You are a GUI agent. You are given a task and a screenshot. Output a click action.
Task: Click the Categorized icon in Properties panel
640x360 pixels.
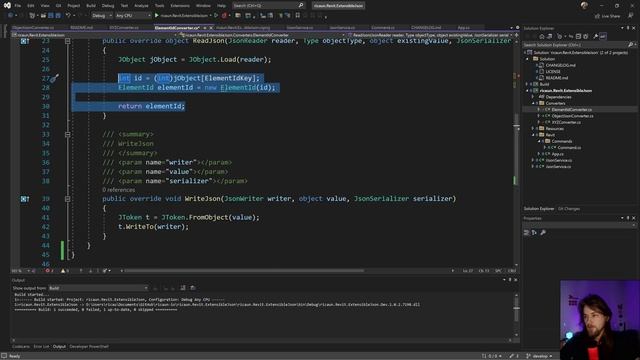point(527,232)
